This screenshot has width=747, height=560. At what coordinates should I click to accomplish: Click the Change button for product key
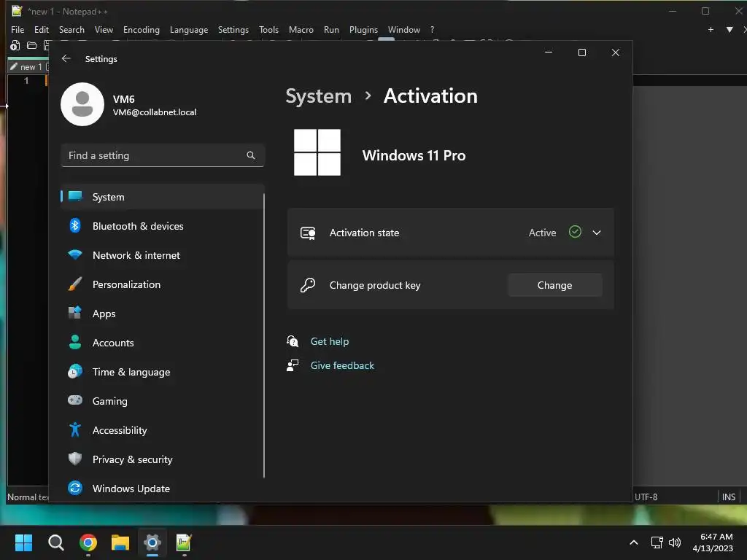coord(554,285)
